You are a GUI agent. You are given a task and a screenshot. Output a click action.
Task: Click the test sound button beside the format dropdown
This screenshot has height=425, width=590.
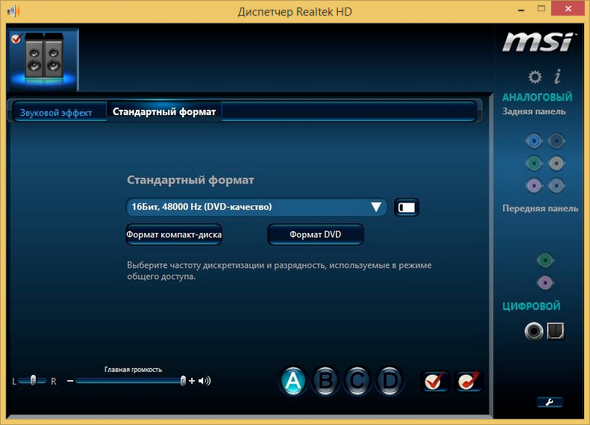click(406, 207)
